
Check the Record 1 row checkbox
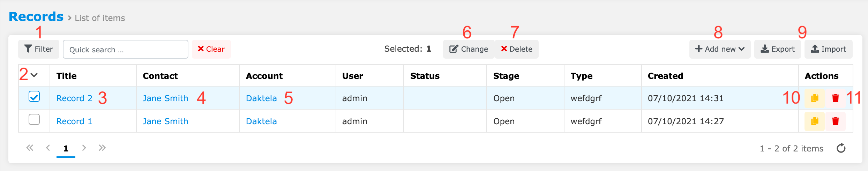[34, 120]
